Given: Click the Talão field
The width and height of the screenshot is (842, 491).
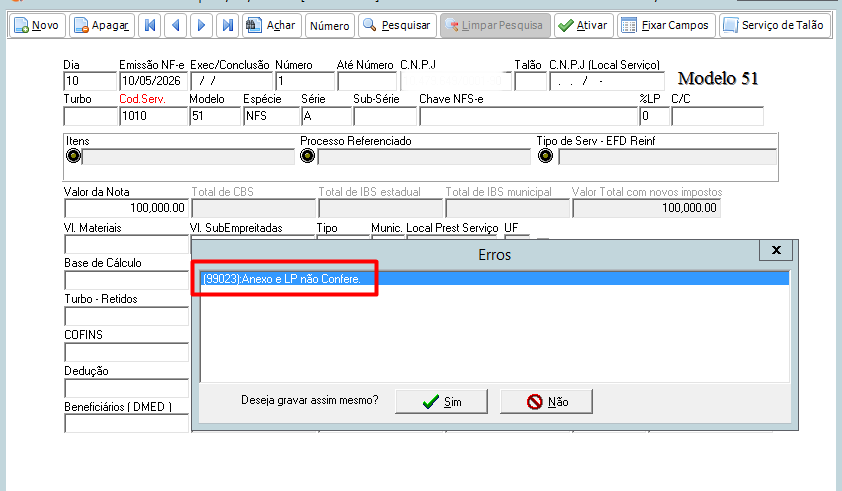Looking at the screenshot, I should point(531,81).
